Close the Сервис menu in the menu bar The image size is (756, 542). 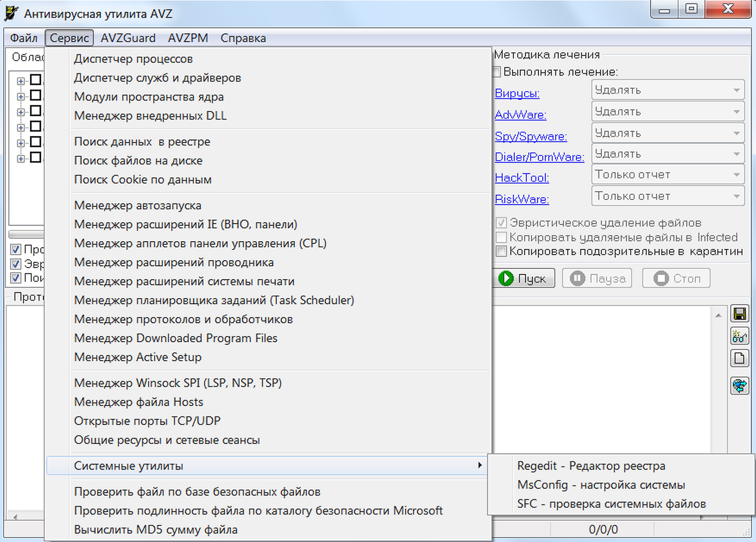(69, 38)
